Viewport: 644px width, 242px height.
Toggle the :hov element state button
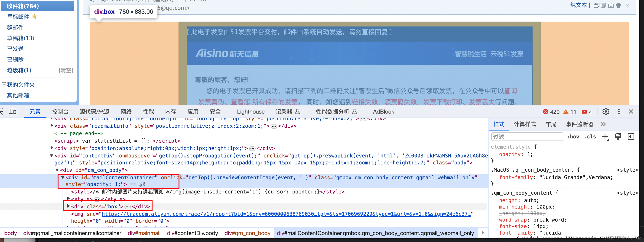(x=573, y=137)
